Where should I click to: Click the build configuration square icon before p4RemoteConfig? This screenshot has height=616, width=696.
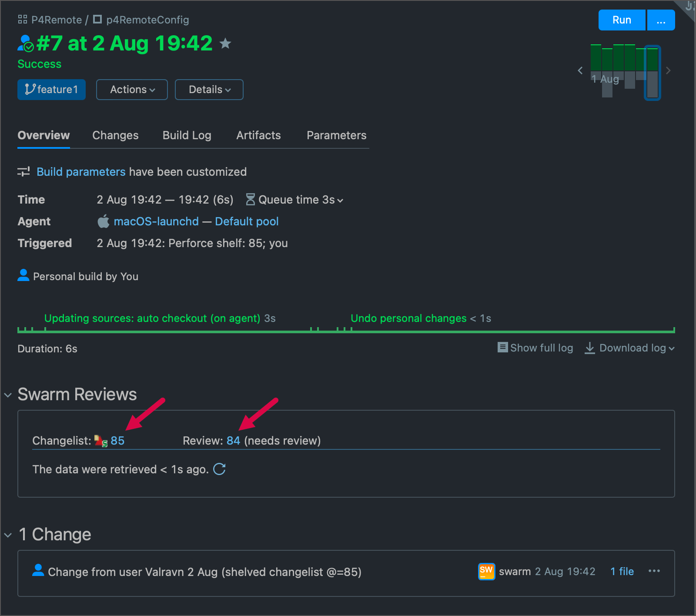97,19
